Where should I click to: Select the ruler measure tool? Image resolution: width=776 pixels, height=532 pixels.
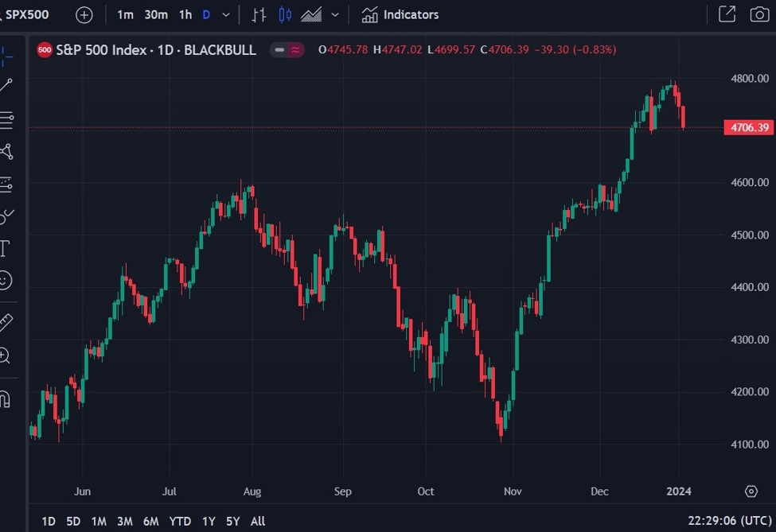pos(6,322)
